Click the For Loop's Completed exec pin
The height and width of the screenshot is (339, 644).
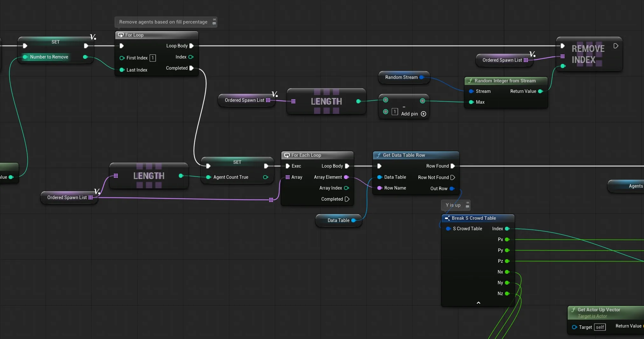[x=192, y=68]
